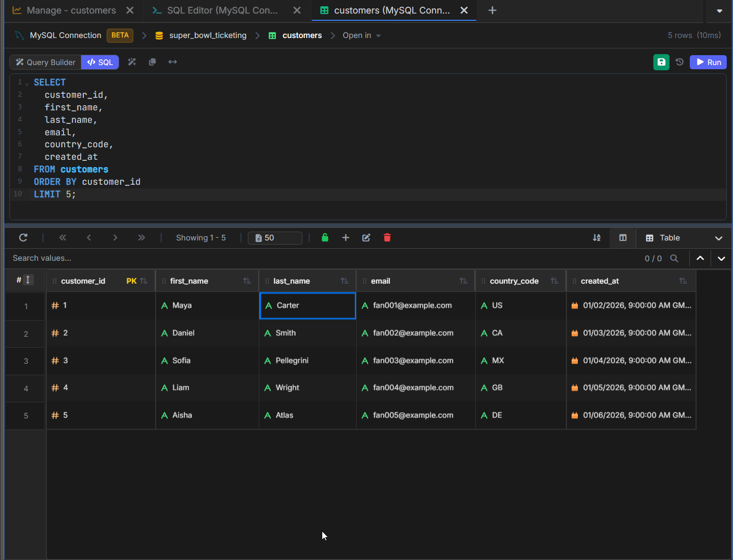Open query history clock icon
Viewport: 733px width, 560px height.
[679, 62]
